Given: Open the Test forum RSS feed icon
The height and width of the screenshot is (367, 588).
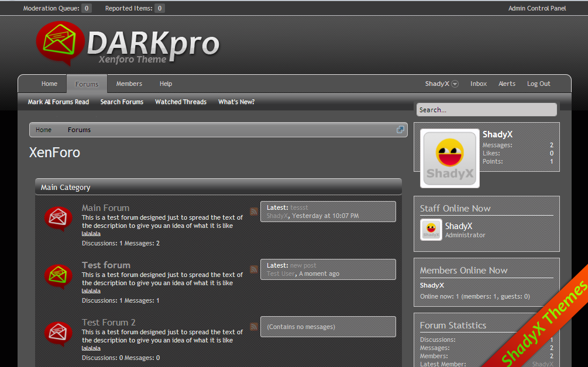Looking at the screenshot, I should pyautogui.click(x=254, y=269).
